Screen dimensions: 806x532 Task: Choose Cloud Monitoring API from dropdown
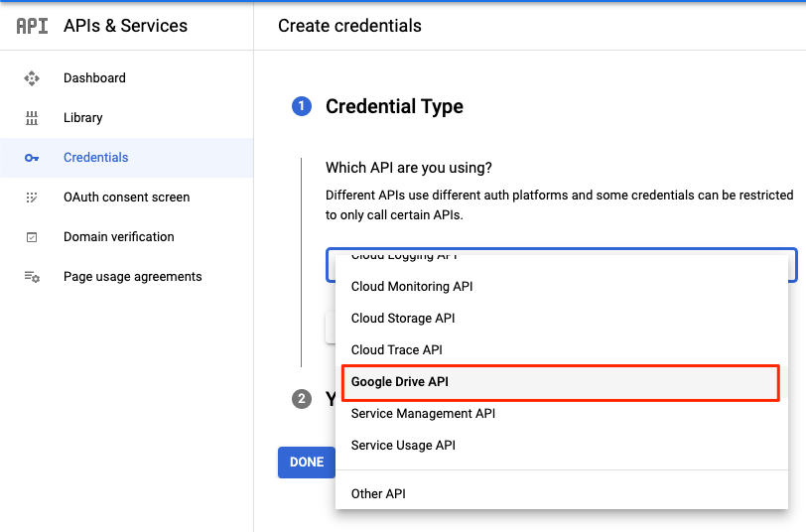[x=562, y=286]
